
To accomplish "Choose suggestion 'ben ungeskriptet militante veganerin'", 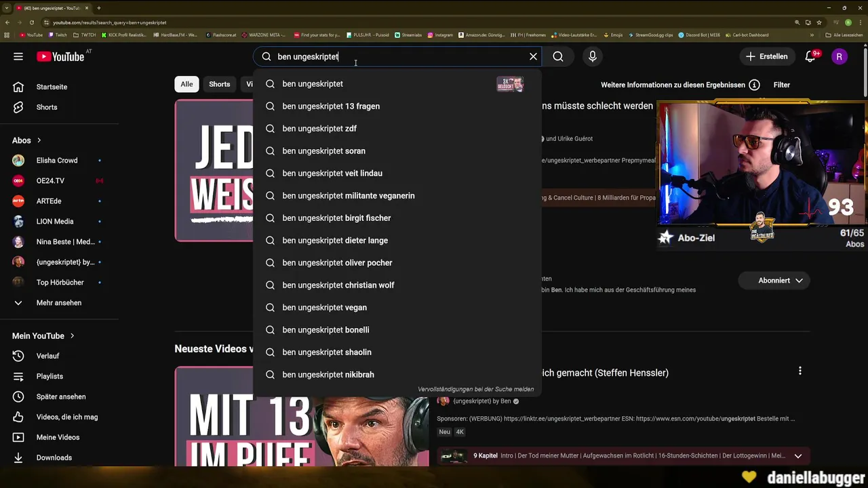I will coord(397,195).
